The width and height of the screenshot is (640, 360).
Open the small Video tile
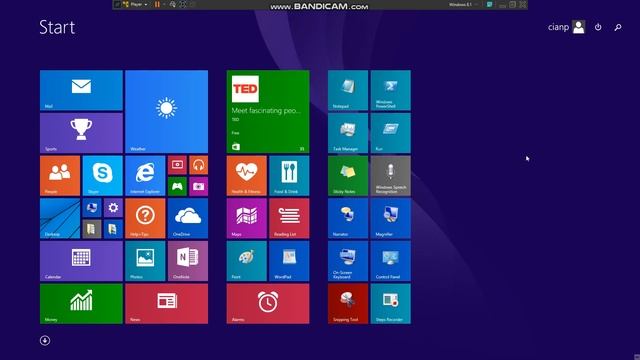coord(177,165)
